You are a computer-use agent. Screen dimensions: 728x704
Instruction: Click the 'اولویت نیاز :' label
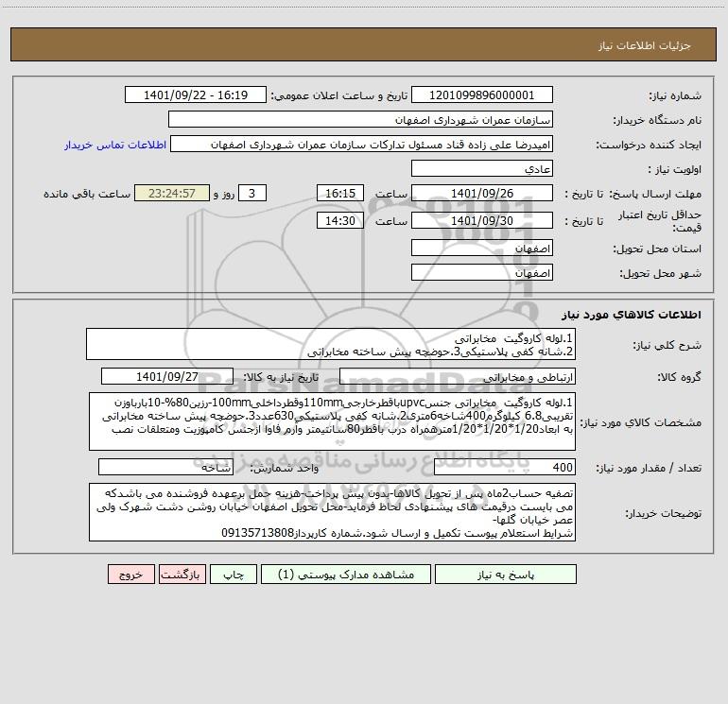[675, 170]
